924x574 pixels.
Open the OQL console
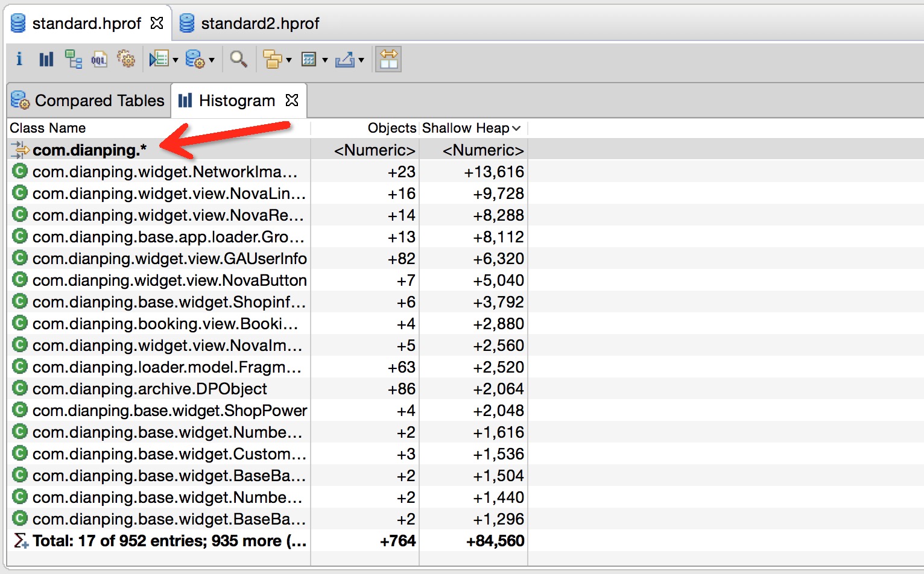pyautogui.click(x=100, y=59)
